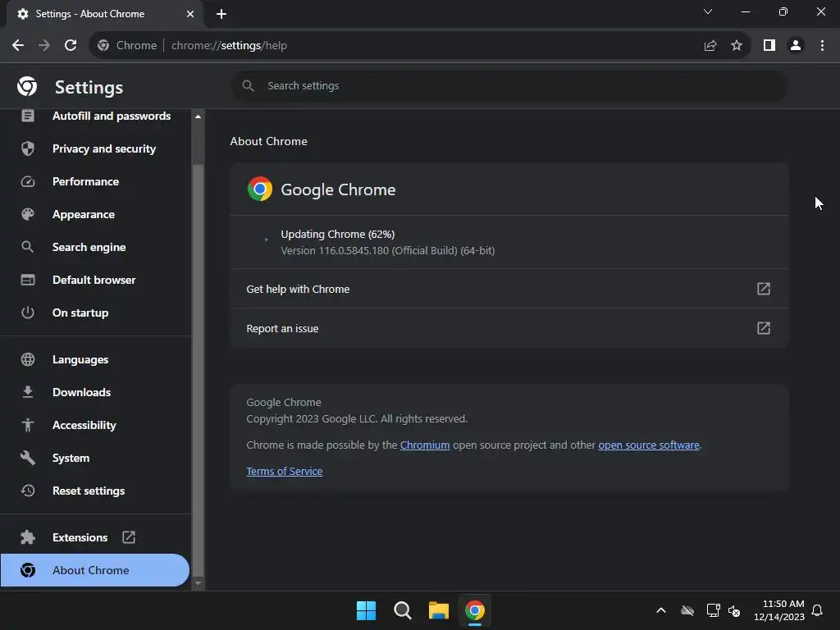Viewport: 840px width, 630px height.
Task: Click the puzzle piece Extensions icon
Action: click(28, 537)
